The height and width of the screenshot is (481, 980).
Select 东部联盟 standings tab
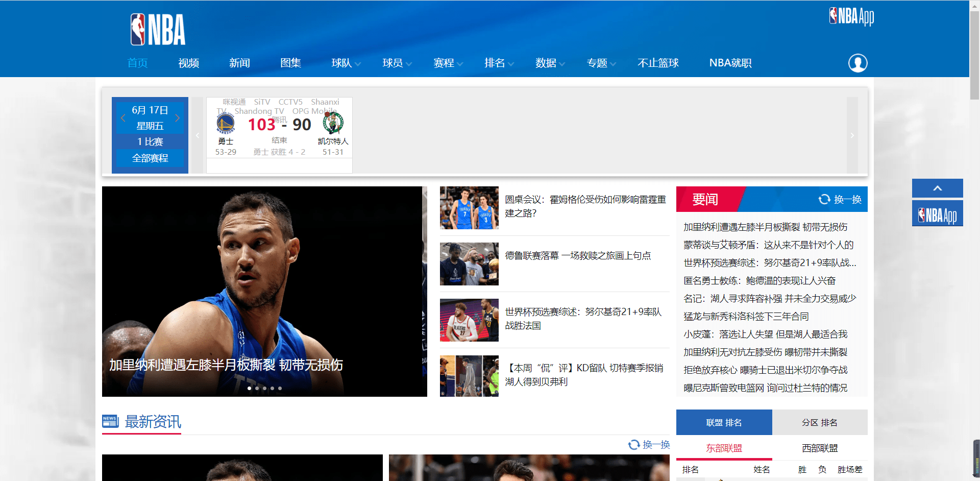(x=724, y=448)
